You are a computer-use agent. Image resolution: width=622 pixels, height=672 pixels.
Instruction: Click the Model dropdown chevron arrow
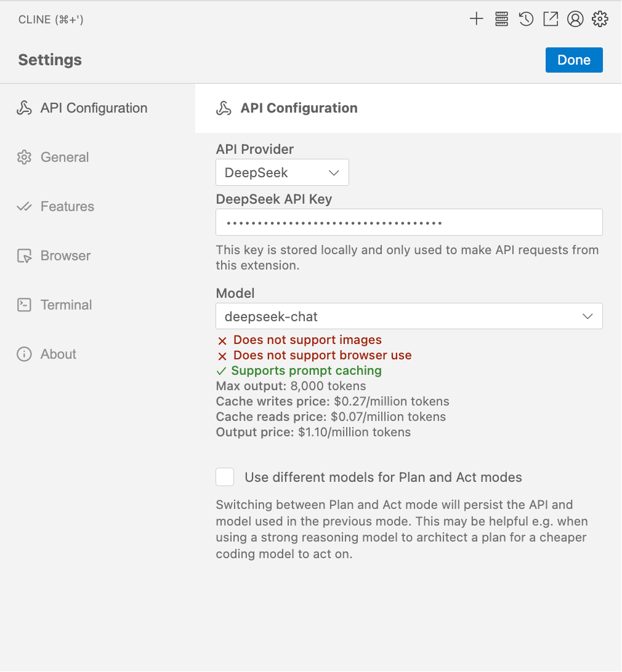588,316
